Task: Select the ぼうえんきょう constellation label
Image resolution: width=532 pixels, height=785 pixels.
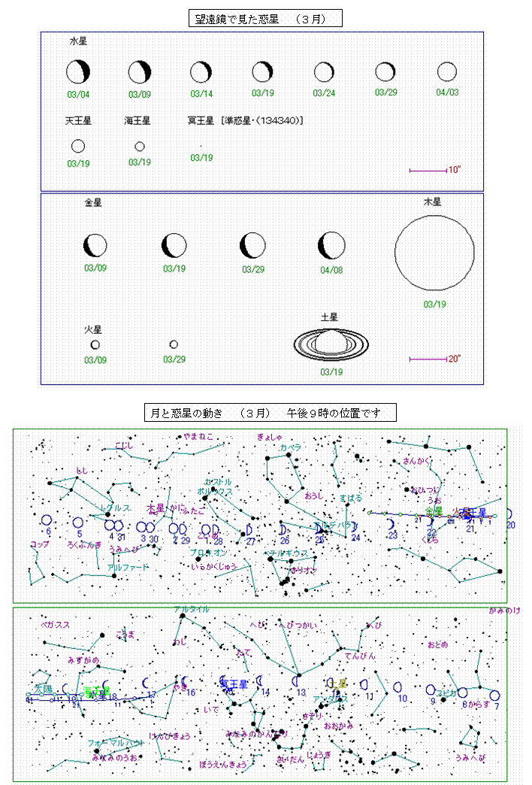Action: 223,765
